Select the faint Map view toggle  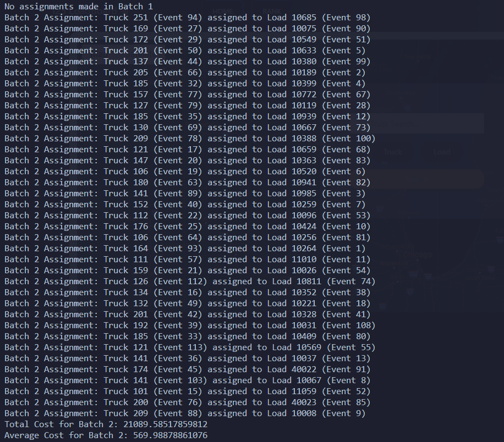[x=98, y=54]
